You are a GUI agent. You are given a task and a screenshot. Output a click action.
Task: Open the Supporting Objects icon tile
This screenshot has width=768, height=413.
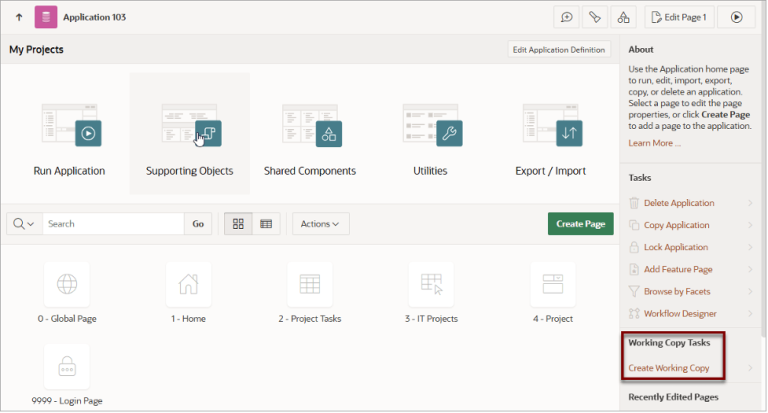click(192, 125)
